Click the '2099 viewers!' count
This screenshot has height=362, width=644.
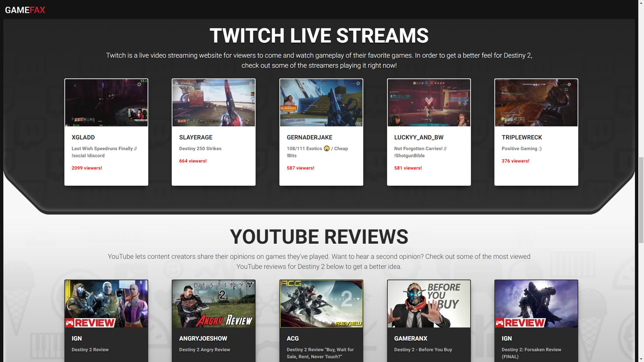(87, 168)
